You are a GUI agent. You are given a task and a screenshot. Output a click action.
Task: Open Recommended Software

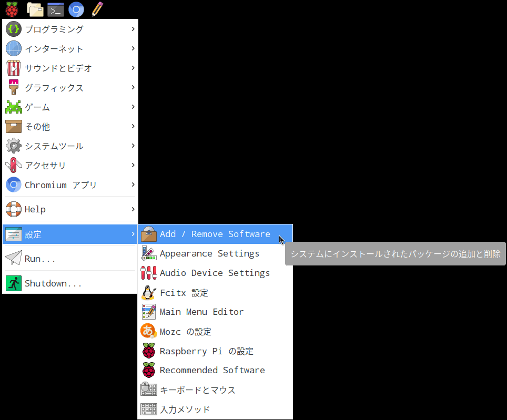click(x=215, y=370)
